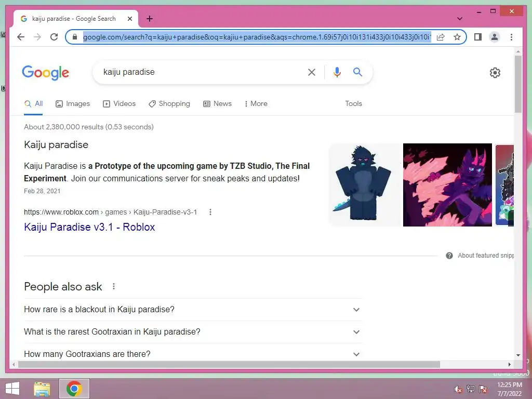Click the vertical scrollbar thumb
532x399 pixels.
click(518, 84)
